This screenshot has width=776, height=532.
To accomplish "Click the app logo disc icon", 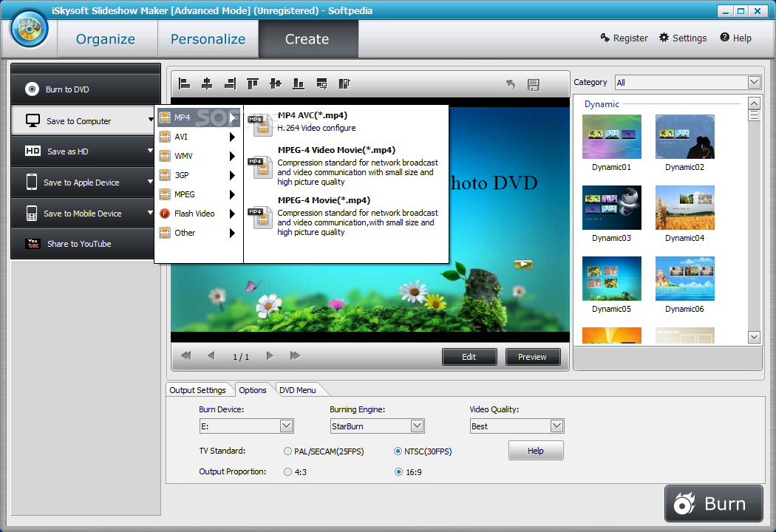I will point(30,29).
